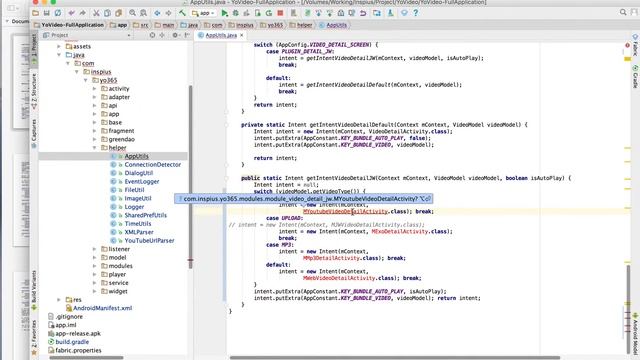Viewport: 640px width, 360px height.
Task: Click the AppUtils breadcrumb item
Action: coord(333,25)
